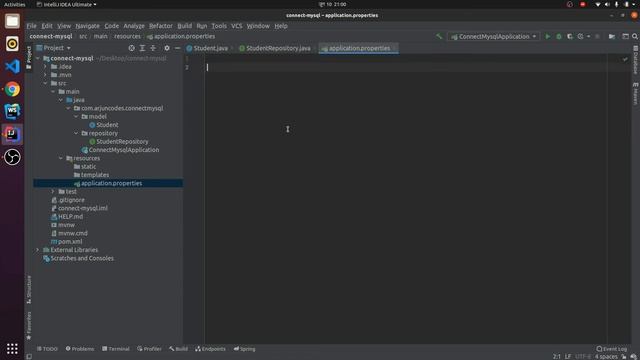The width and height of the screenshot is (640, 360).
Task: Open Project Structure icon in toolbar
Action: [612, 36]
